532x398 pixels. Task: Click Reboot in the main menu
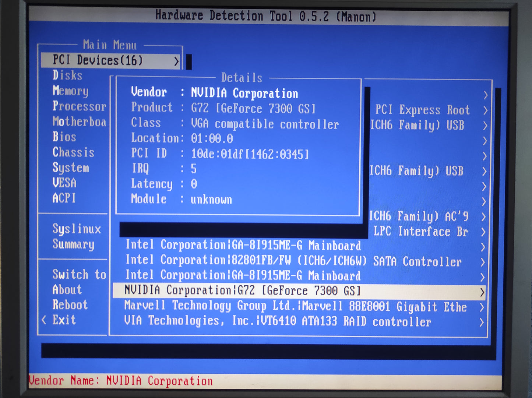coord(70,305)
